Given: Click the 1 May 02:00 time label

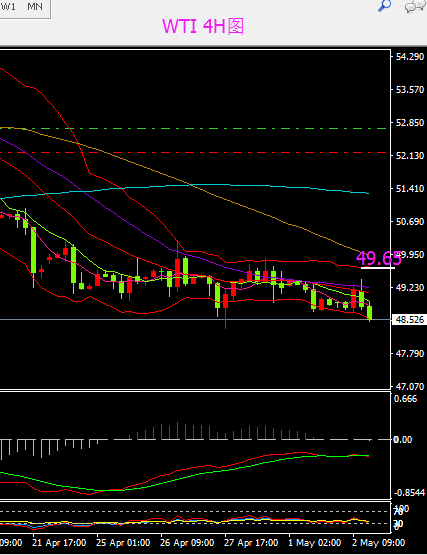Looking at the screenshot, I should click(x=314, y=543).
